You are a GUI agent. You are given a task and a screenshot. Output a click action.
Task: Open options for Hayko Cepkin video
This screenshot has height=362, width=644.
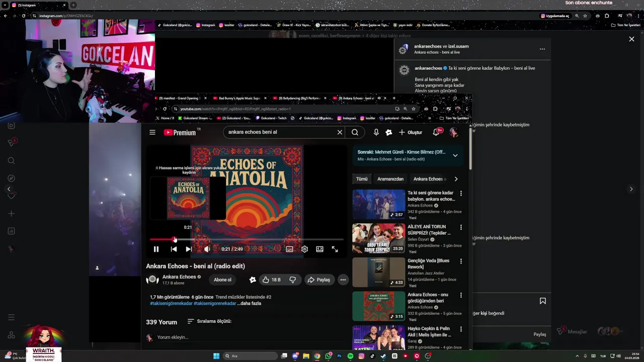point(461,329)
